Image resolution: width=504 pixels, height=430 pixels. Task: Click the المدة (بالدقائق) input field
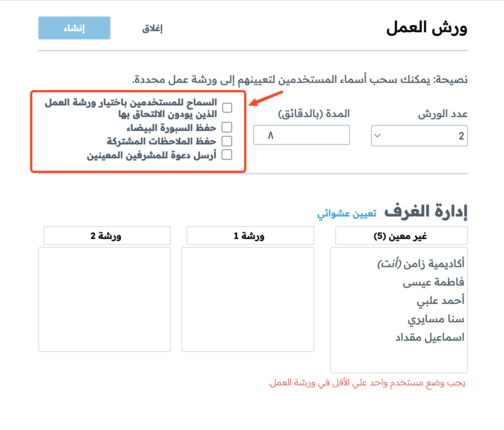coord(302,135)
